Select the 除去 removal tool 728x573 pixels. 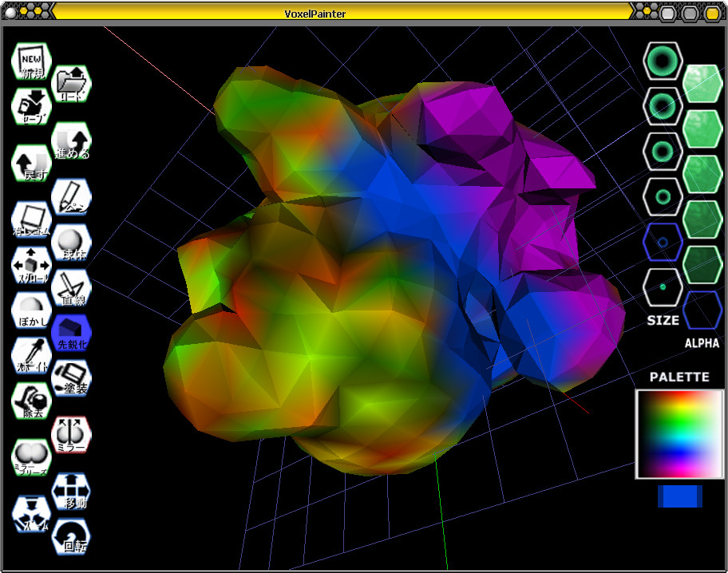point(31,401)
